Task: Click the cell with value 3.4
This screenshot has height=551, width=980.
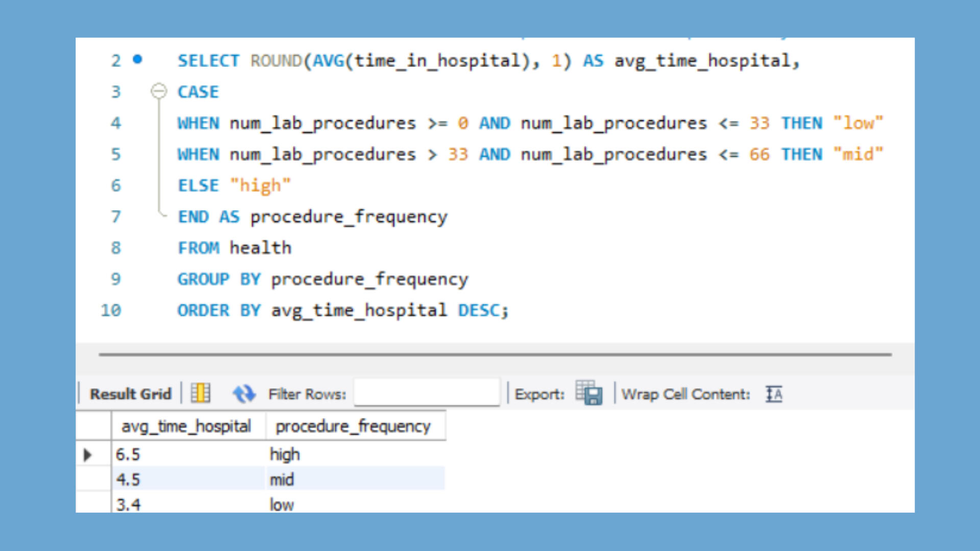Action: (128, 505)
